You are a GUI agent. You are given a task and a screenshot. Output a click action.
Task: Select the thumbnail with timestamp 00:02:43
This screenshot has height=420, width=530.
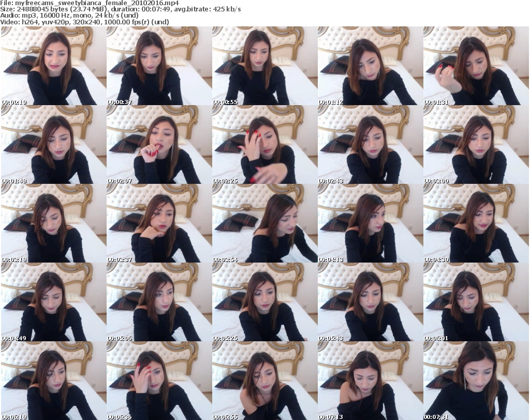(370, 144)
